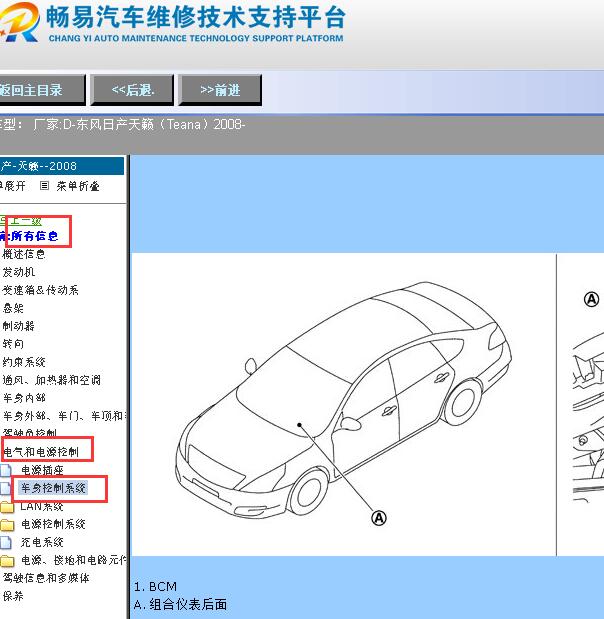Image resolution: width=604 pixels, height=619 pixels.
Task: Collapse the menu via 菜单折叠 text
Action: 78,186
